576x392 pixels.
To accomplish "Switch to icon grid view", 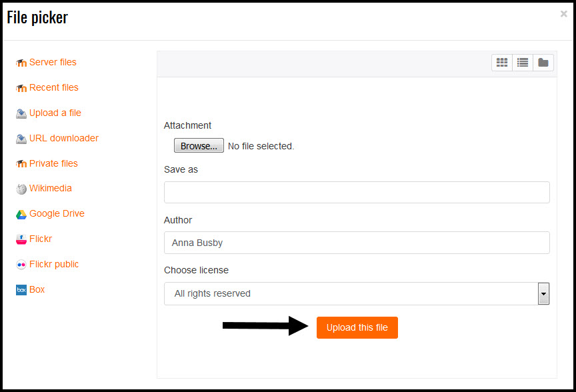I will 502,63.
